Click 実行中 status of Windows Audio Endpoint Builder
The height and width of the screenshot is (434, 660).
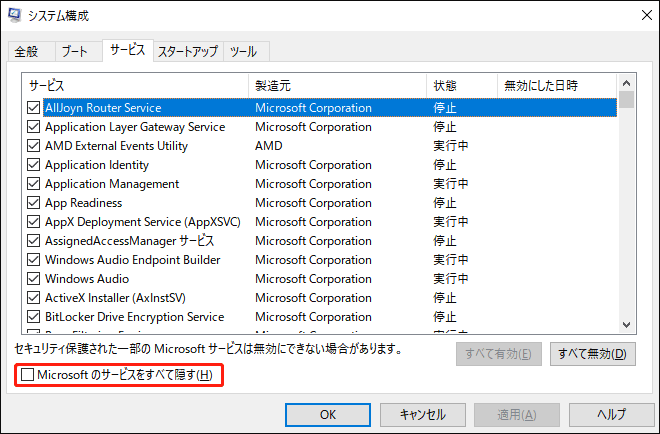451,260
